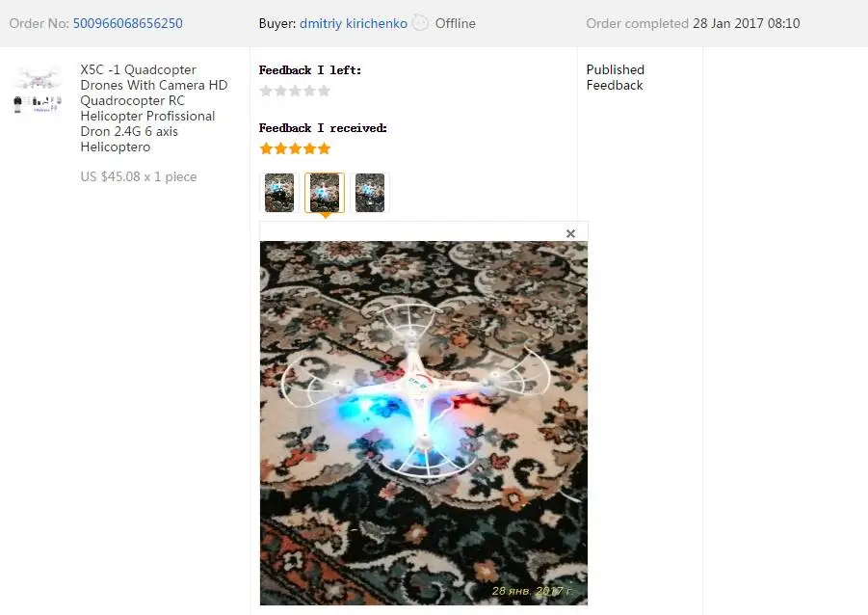
Task: Click the quadcopter product image
Action: (37, 90)
